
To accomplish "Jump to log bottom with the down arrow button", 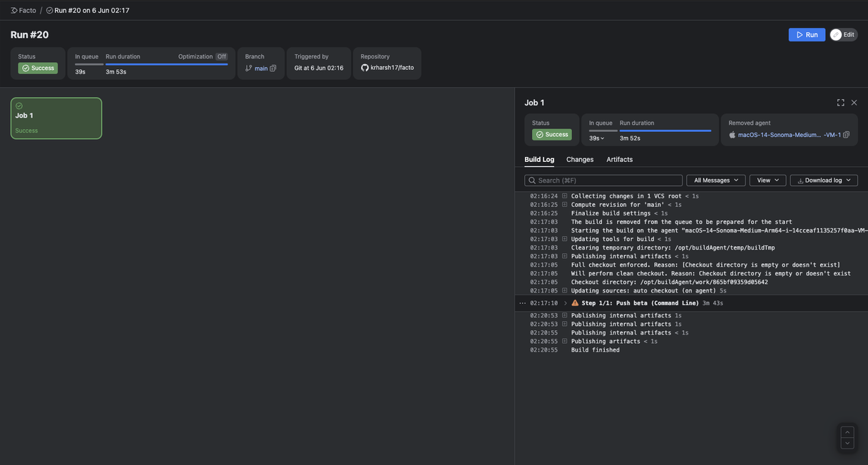I will coord(847,444).
